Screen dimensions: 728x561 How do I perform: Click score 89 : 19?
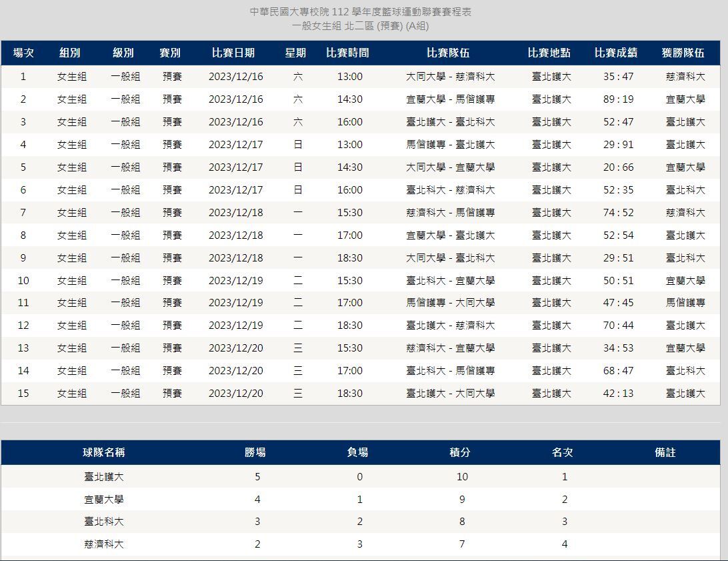point(619,99)
